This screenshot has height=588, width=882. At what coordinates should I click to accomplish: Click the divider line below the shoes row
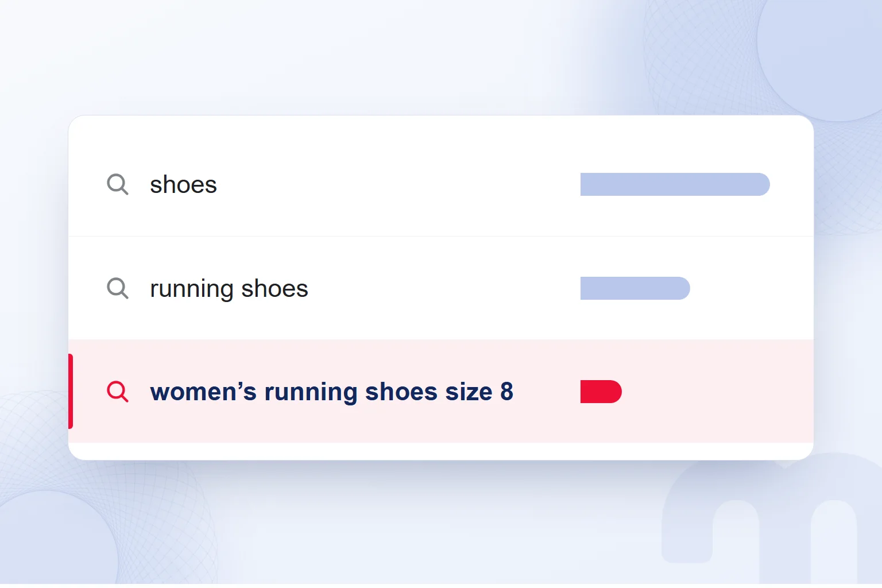[441, 236]
